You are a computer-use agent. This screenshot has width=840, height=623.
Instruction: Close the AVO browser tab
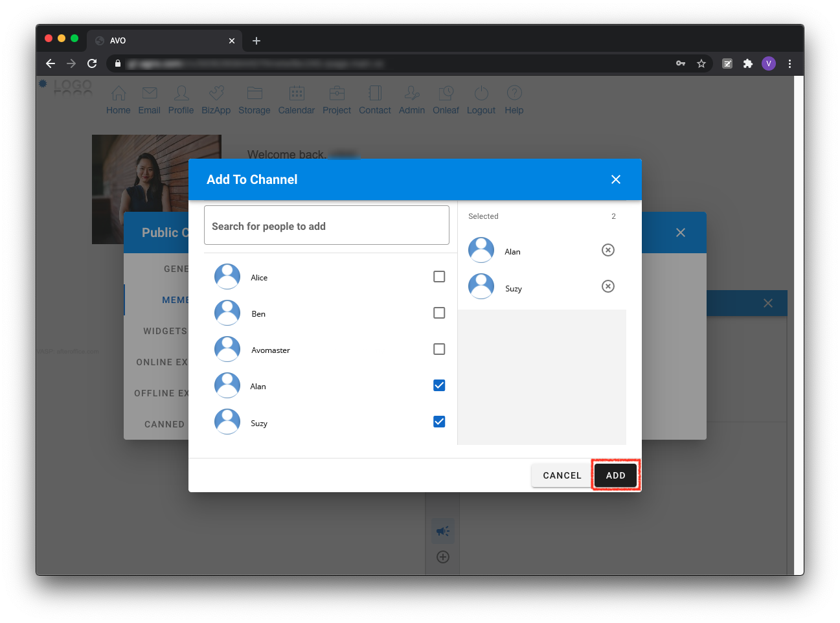click(232, 41)
